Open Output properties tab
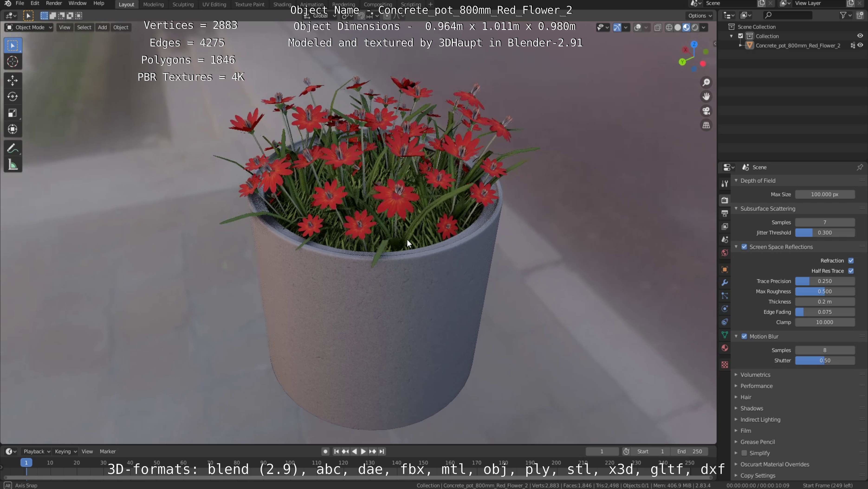The width and height of the screenshot is (868, 489). [725, 213]
